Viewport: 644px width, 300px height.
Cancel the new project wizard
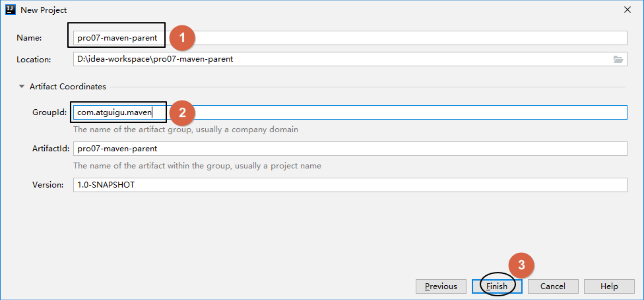coord(553,287)
